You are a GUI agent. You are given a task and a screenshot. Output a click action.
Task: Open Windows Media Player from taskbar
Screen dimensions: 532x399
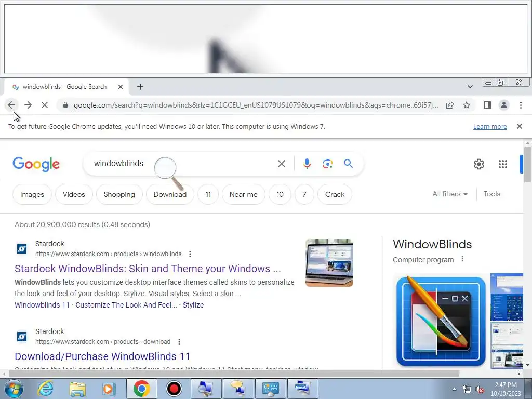(x=109, y=389)
